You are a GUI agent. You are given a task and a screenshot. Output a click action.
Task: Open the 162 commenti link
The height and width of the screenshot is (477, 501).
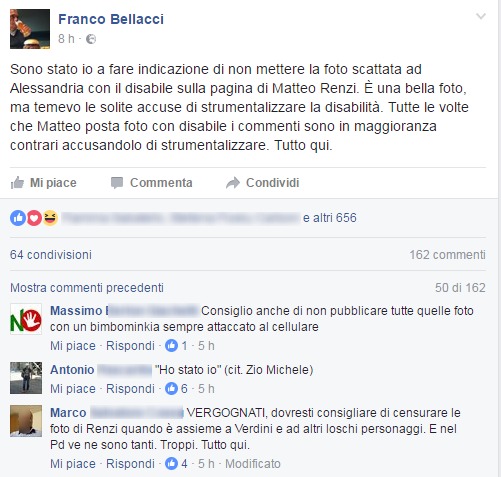coord(447,255)
